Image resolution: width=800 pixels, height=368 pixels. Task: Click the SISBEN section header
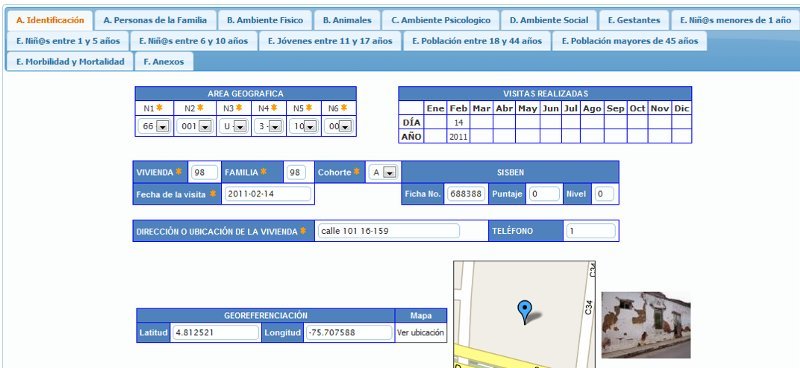click(510, 173)
